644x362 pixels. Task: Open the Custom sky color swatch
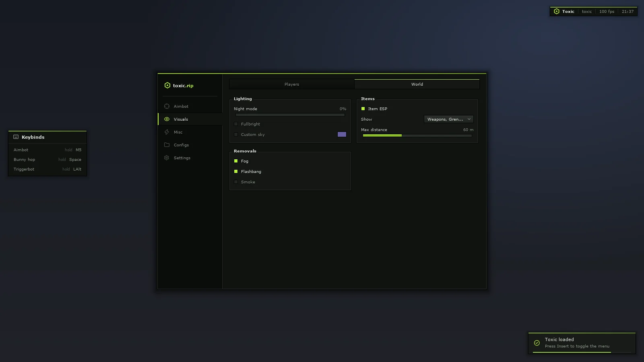point(342,134)
